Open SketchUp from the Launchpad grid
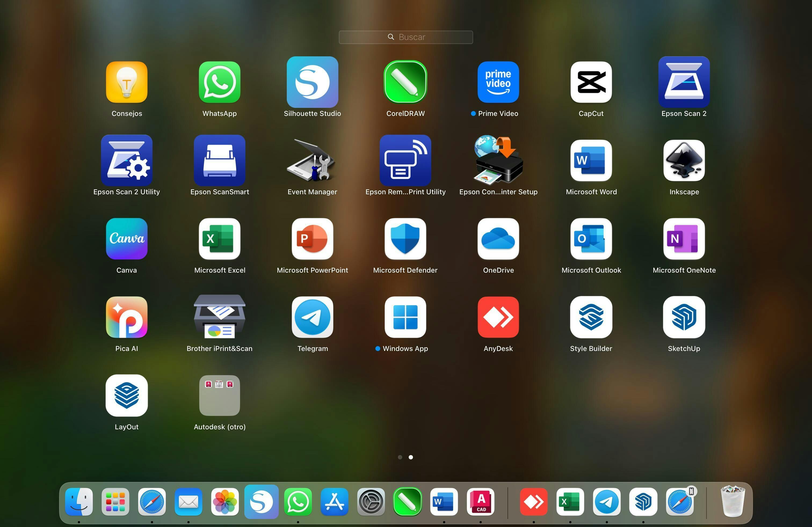The width and height of the screenshot is (812, 527). (x=684, y=317)
